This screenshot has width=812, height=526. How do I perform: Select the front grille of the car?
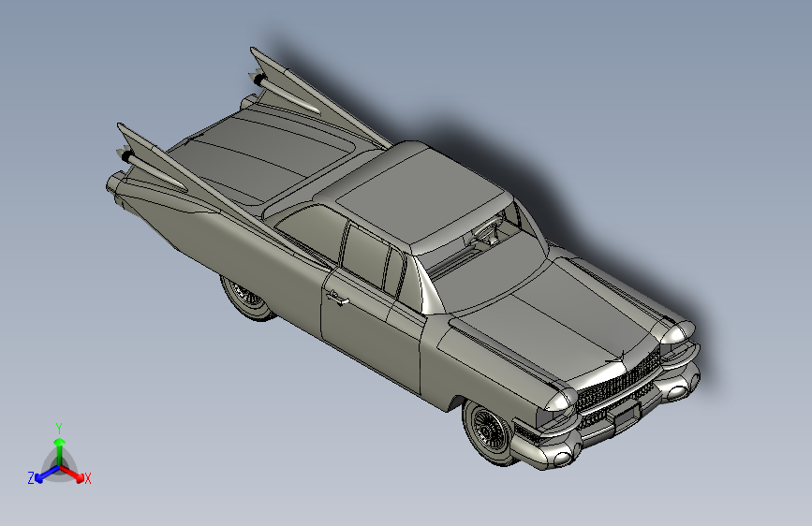619,382
